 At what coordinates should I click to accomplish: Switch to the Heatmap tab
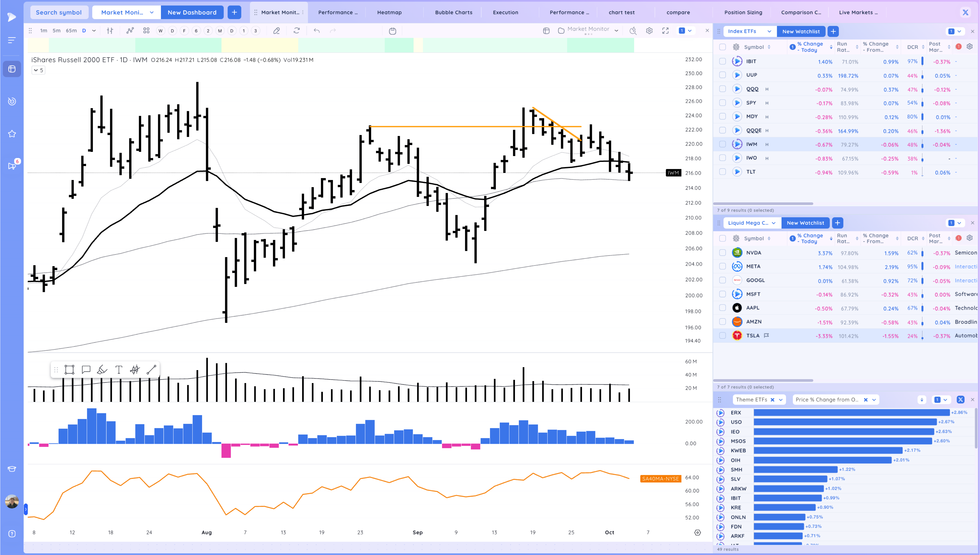(389, 12)
